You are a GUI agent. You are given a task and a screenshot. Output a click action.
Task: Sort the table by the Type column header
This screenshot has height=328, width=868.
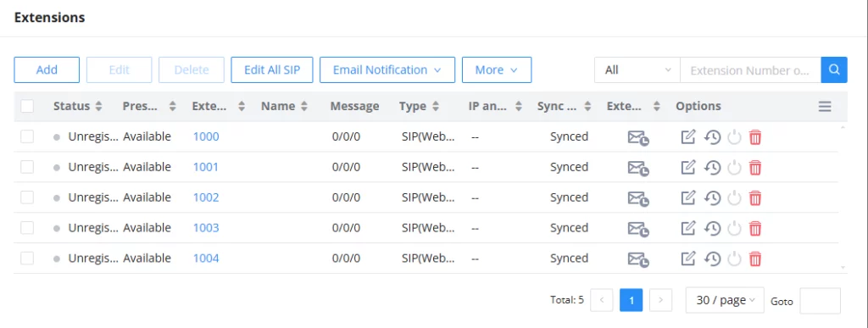click(419, 106)
